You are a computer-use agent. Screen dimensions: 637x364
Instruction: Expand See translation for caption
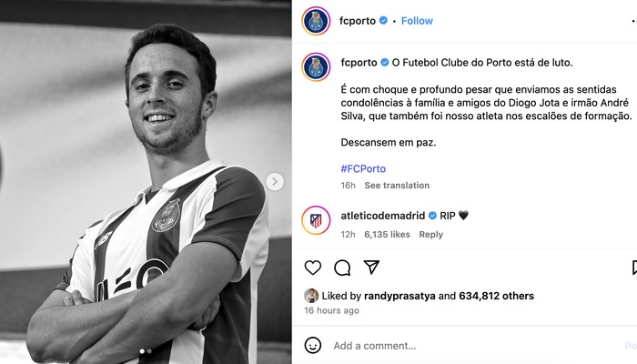tap(397, 186)
